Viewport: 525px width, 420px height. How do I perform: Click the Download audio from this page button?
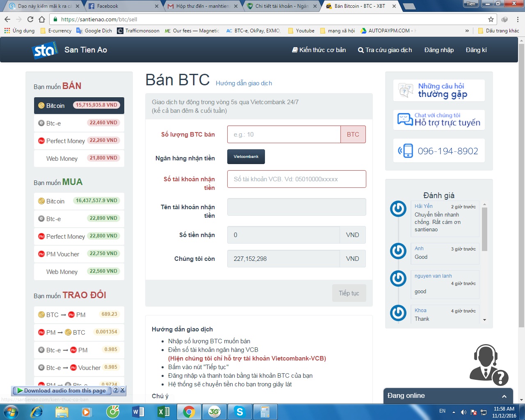tap(62, 390)
